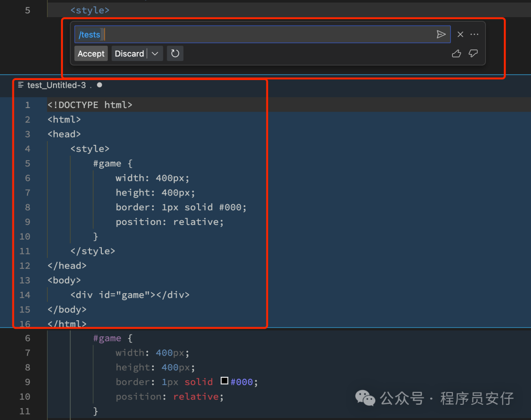The width and height of the screenshot is (531, 420).
Task: Open the More actions ellipsis menu
Action: point(474,34)
